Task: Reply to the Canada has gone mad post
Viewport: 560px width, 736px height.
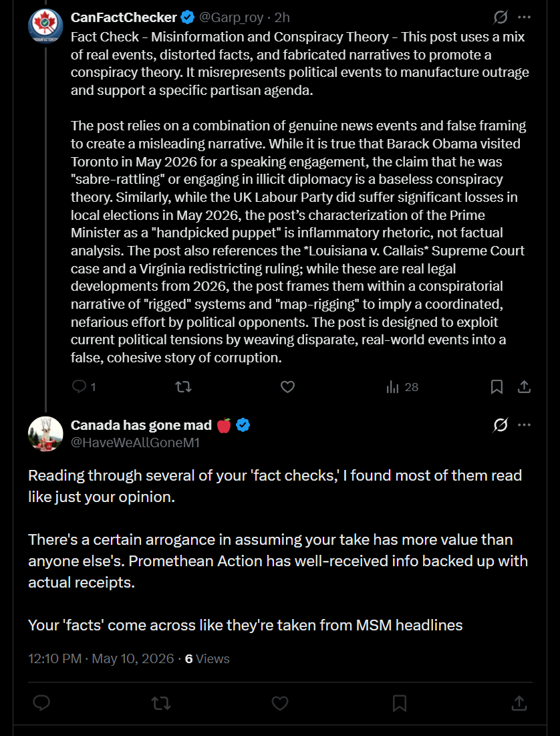Action: point(42,703)
